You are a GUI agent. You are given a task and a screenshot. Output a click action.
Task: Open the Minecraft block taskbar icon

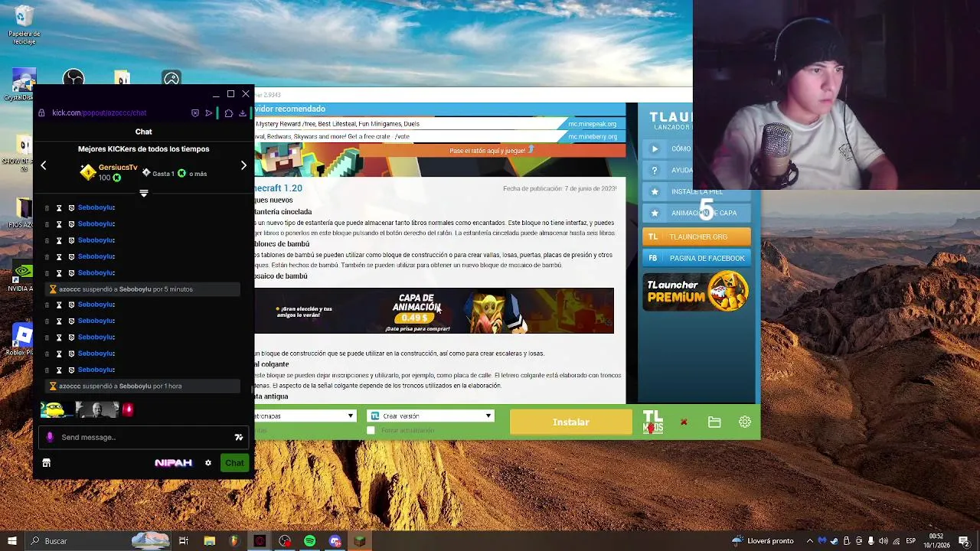tap(360, 541)
